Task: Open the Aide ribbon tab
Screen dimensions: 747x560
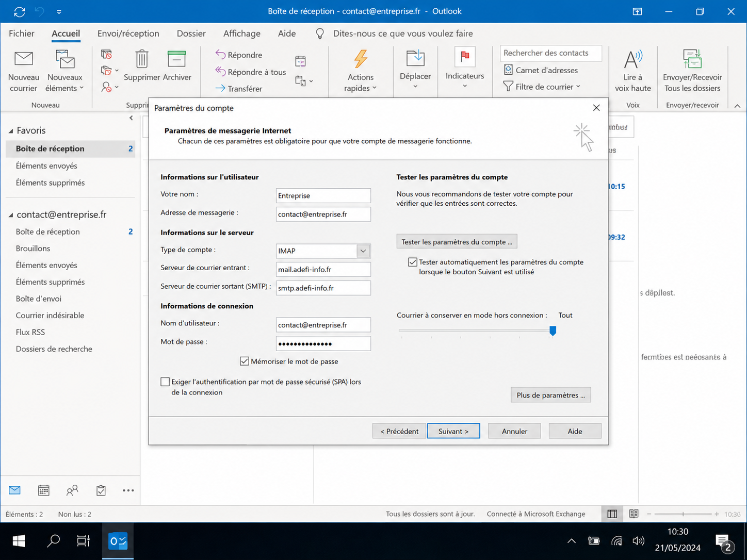Action: [287, 34]
